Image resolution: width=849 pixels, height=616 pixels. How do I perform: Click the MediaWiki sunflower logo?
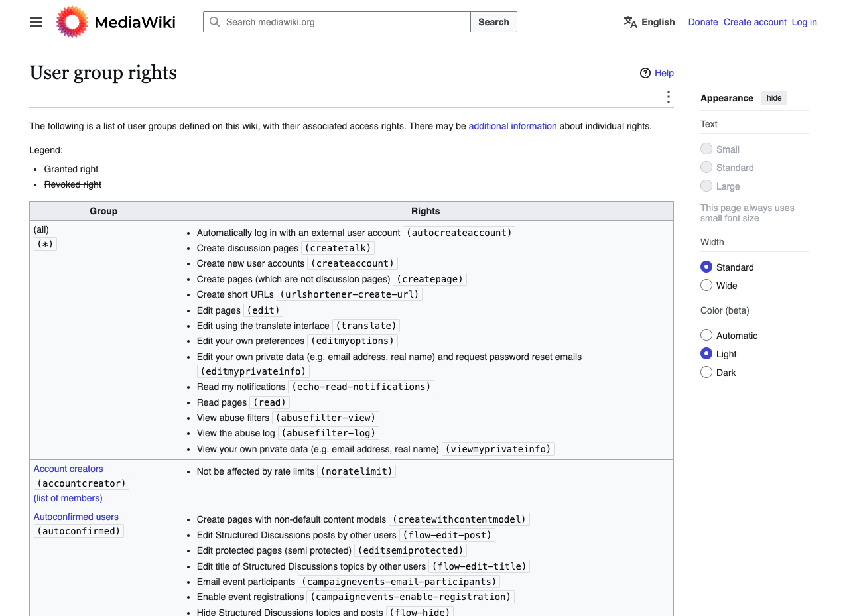coord(72,22)
